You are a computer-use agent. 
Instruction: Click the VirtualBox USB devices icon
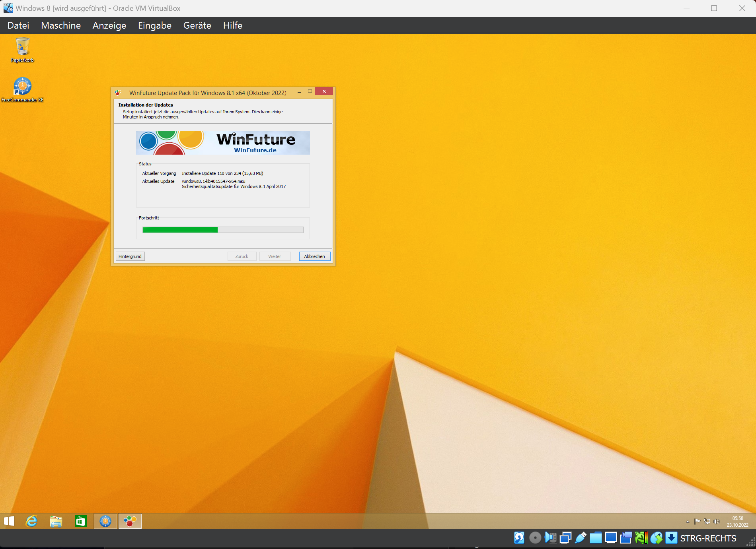click(x=581, y=538)
